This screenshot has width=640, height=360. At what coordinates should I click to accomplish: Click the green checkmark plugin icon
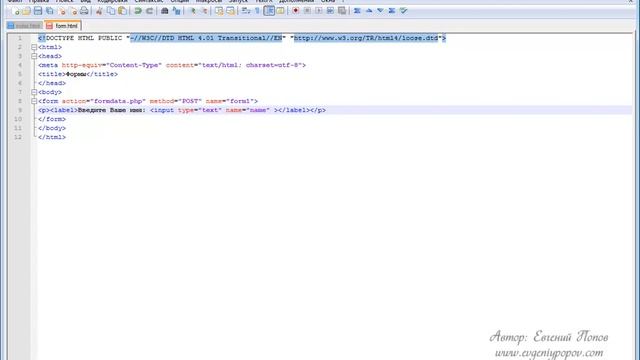pos(403,11)
